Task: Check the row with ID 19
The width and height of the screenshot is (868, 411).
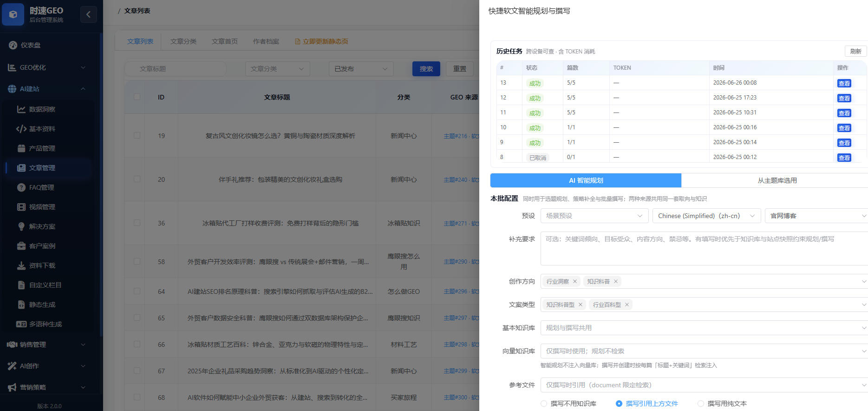Action: point(137,135)
